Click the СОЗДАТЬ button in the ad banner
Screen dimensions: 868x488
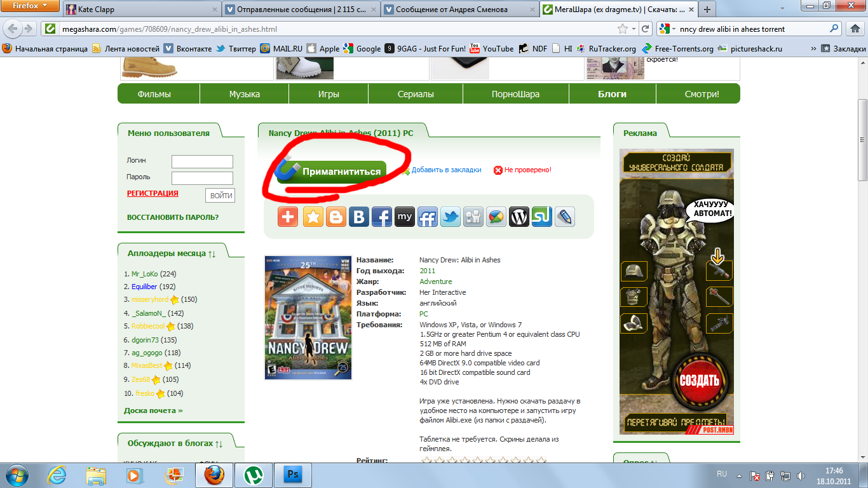pyautogui.click(x=699, y=381)
